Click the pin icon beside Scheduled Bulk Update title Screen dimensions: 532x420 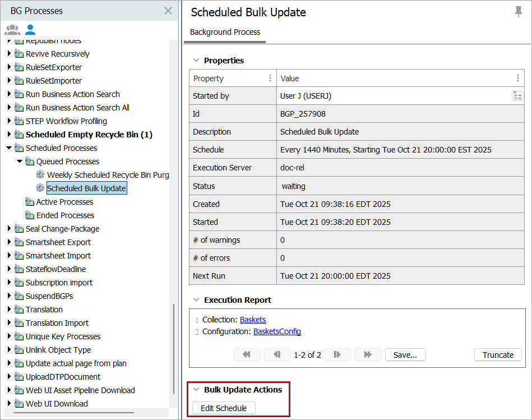pyautogui.click(x=519, y=12)
